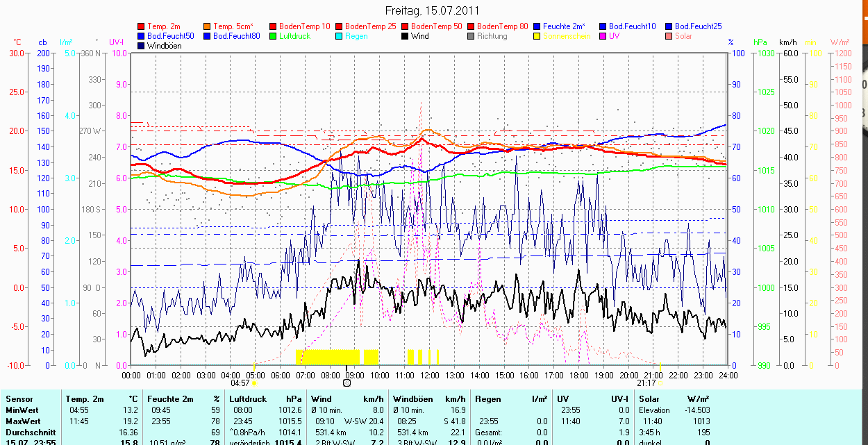The width and height of the screenshot is (868, 445).
Task: Click the circular moon marker below 09:00
Action: pyautogui.click(x=347, y=383)
